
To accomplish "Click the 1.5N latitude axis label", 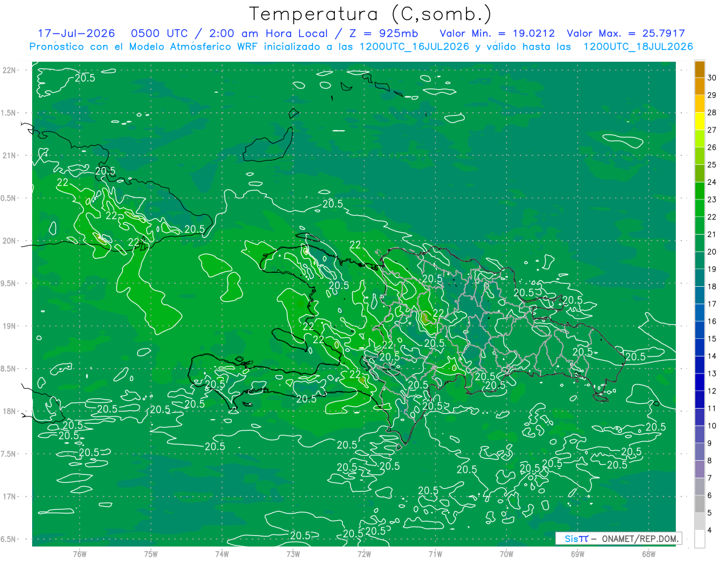I will (x=8, y=113).
